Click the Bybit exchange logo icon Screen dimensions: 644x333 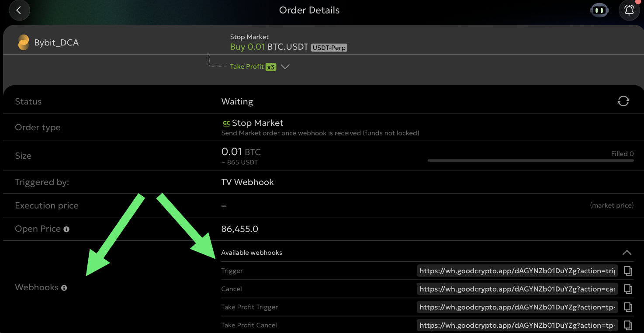(24, 43)
